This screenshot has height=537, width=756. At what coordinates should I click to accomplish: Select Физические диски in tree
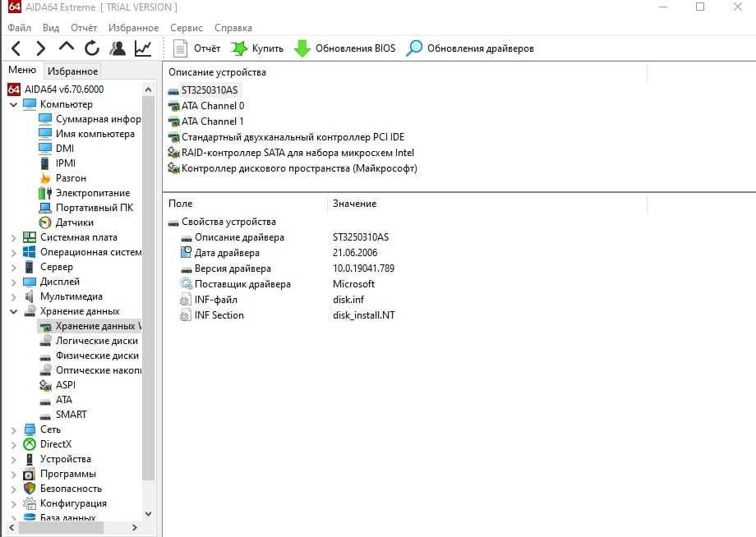click(x=97, y=356)
